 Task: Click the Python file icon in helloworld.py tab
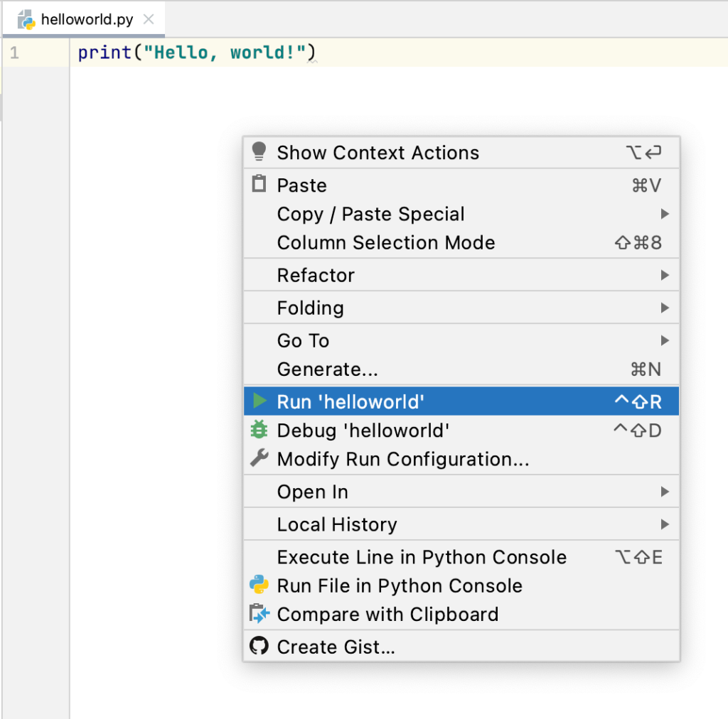click(26, 19)
